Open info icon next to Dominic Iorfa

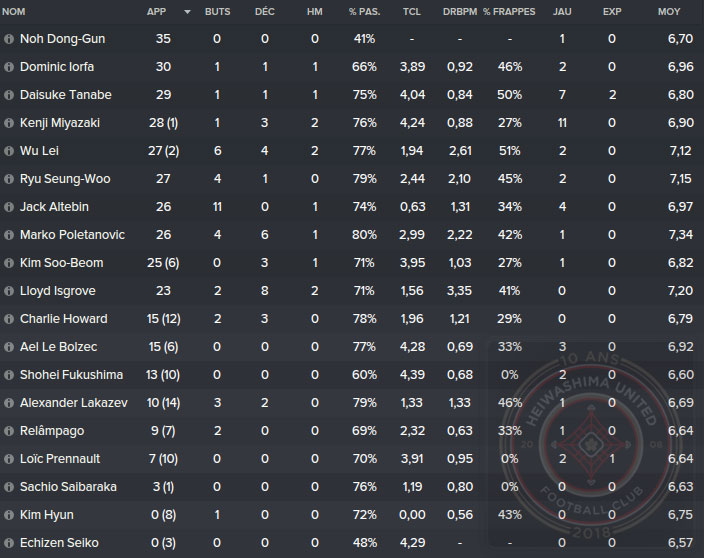pos(9,67)
